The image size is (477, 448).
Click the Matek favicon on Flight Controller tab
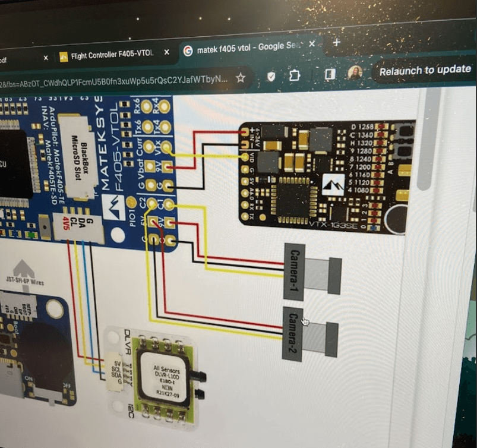[x=64, y=56]
